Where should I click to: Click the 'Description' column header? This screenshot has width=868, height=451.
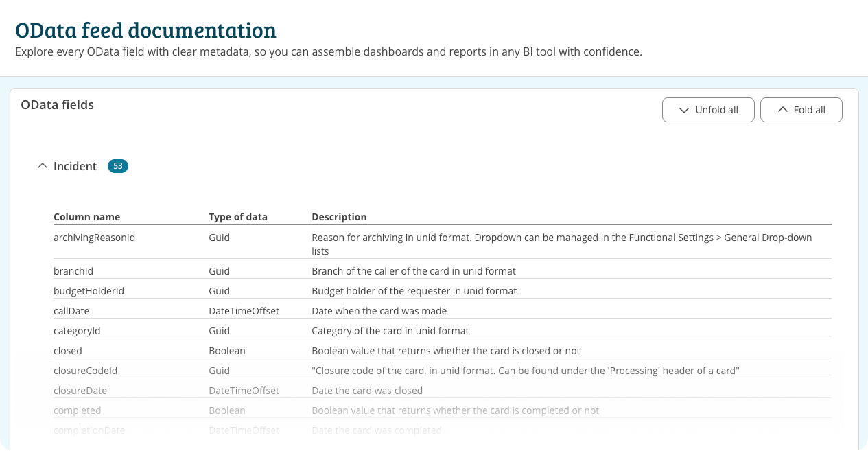tap(339, 216)
